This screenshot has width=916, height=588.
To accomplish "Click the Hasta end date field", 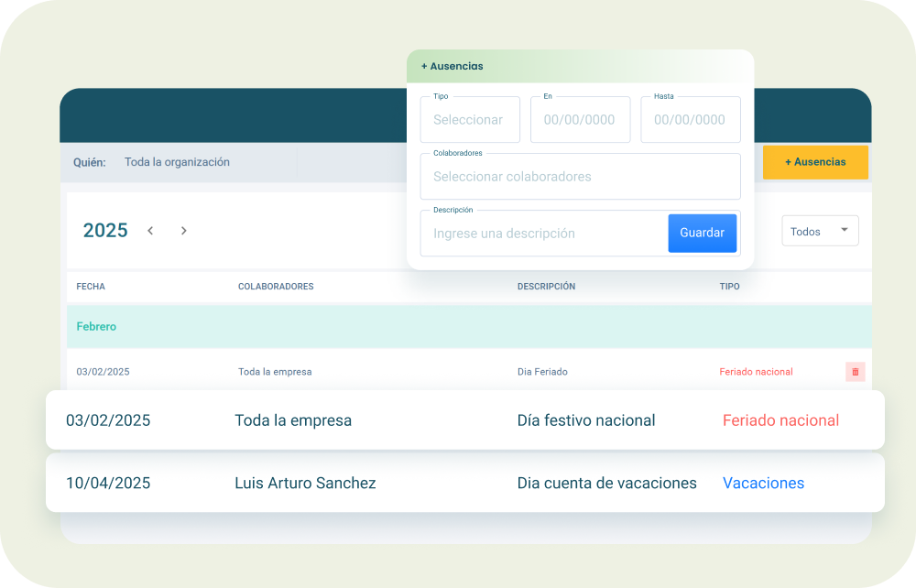I will 690,120.
